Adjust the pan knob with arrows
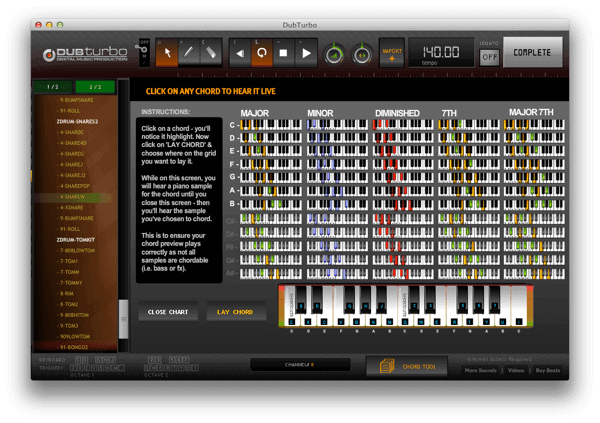The width and height of the screenshot is (600, 423). [x=362, y=55]
